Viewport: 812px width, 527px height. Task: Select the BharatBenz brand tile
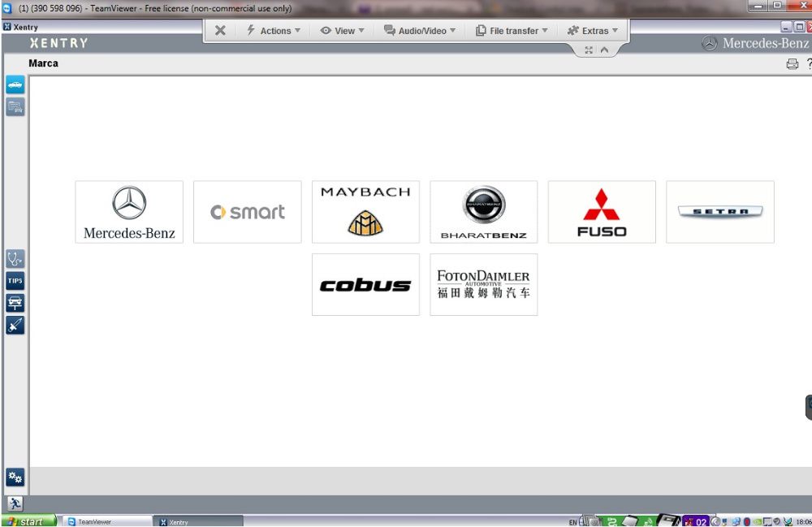484,212
